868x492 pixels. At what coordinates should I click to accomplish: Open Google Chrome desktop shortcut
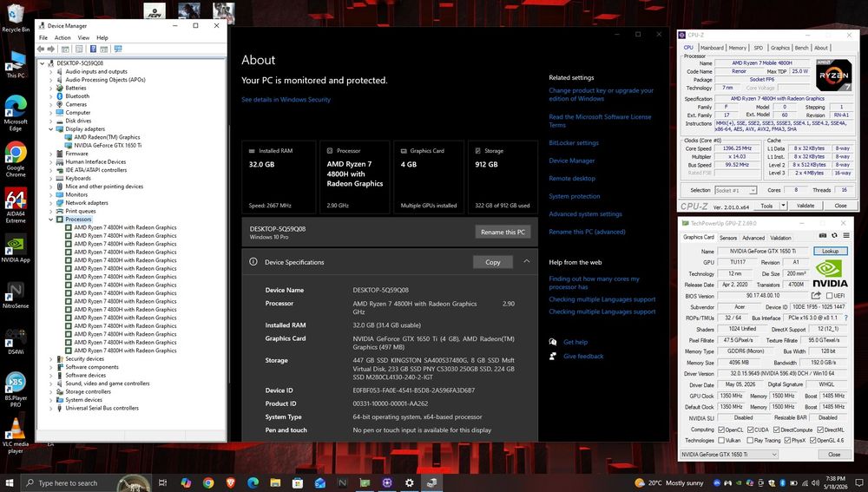tap(16, 159)
